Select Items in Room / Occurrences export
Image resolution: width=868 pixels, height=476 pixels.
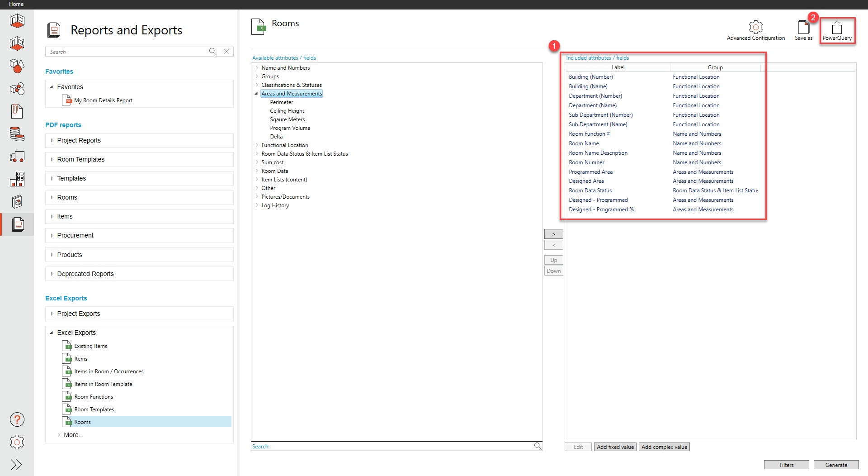(x=108, y=371)
